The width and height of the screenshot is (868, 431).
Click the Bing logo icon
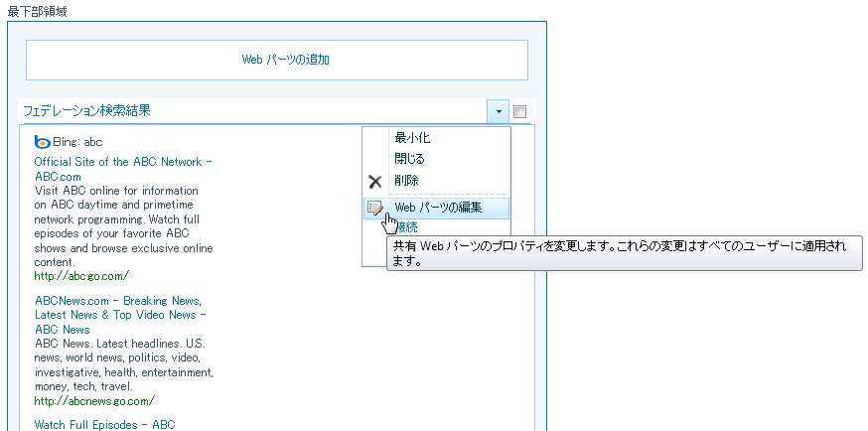(x=42, y=142)
